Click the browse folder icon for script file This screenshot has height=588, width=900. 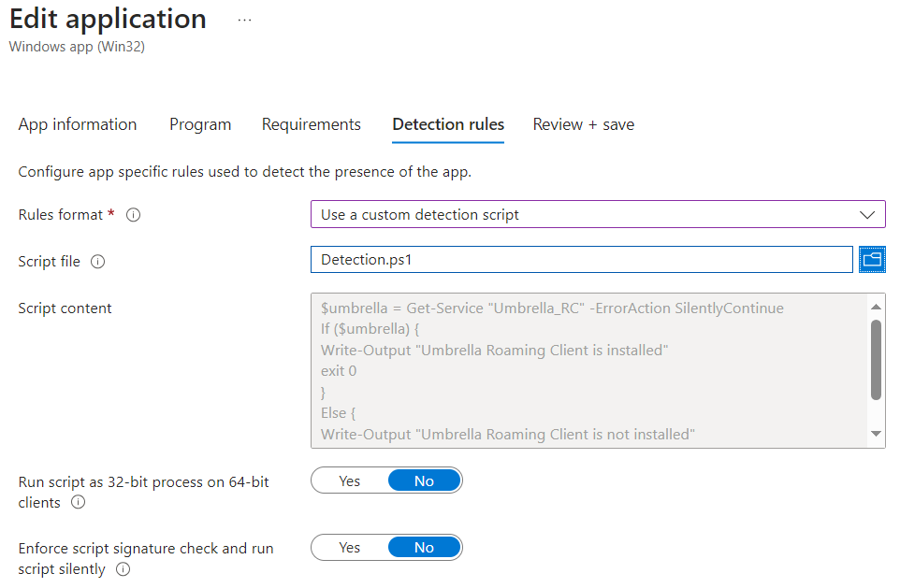tap(872, 260)
